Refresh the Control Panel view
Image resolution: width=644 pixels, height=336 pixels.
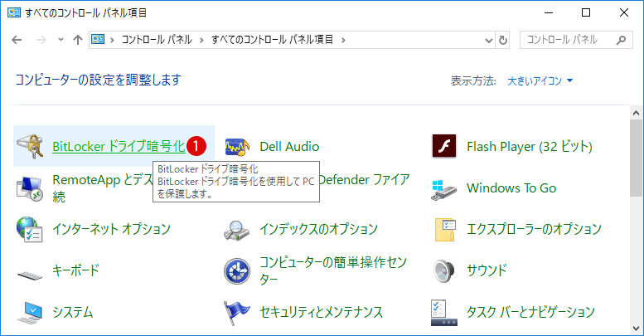click(503, 41)
